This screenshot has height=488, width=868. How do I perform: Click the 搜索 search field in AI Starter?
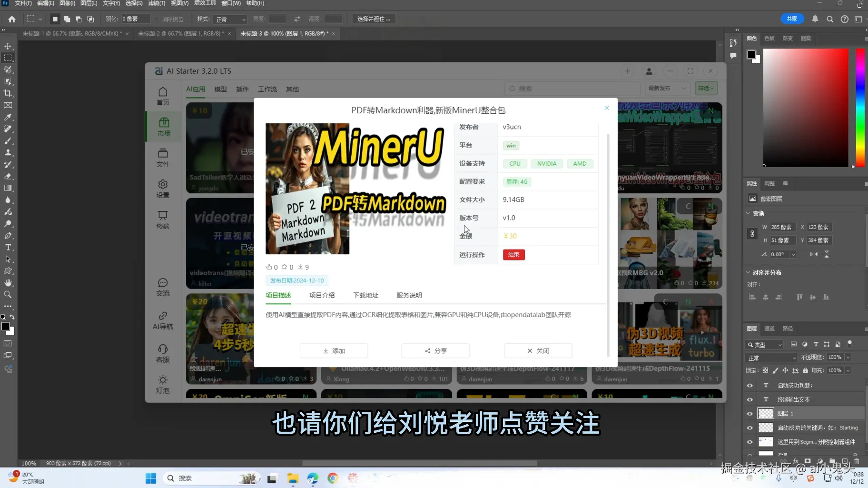[572, 89]
